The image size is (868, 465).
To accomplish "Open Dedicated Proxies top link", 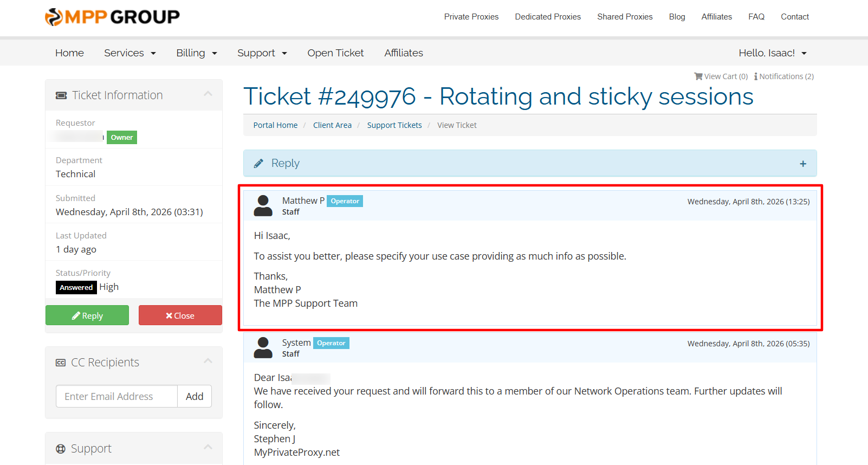I will coord(548,17).
